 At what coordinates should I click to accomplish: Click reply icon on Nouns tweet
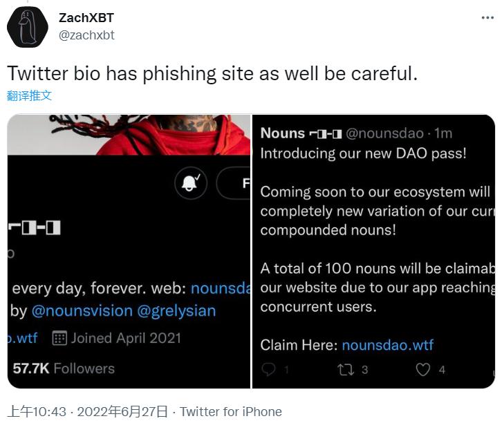coord(269,370)
